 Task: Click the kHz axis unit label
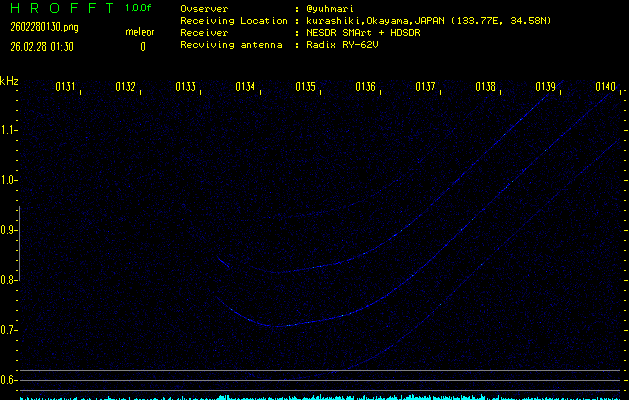coord(10,81)
